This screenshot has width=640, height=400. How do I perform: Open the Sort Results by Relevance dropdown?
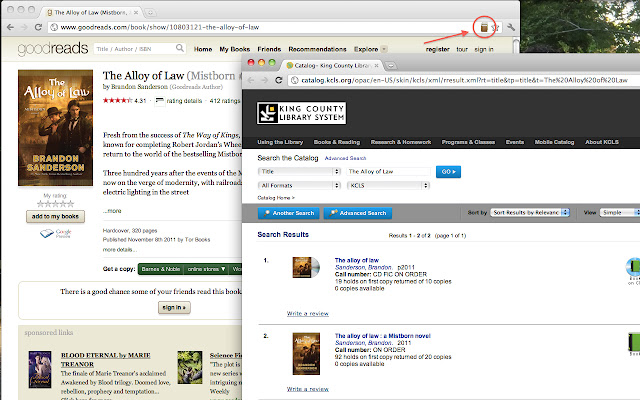click(x=530, y=213)
